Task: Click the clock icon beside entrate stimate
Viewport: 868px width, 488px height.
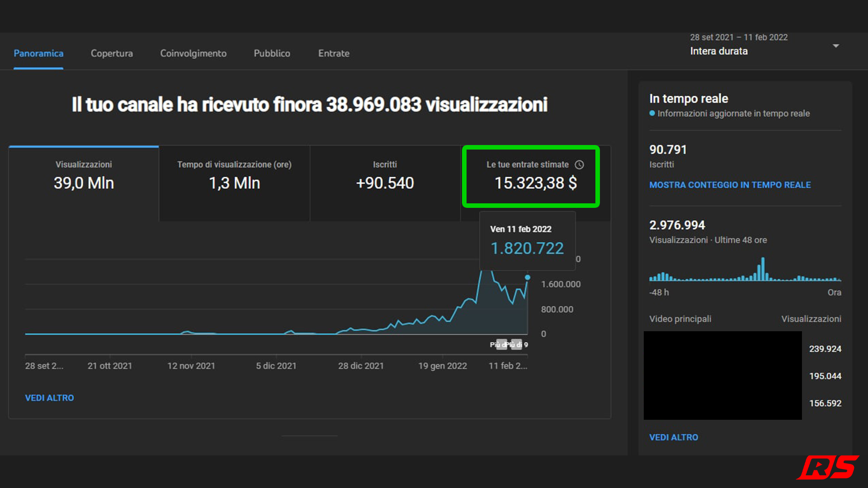Action: coord(579,165)
